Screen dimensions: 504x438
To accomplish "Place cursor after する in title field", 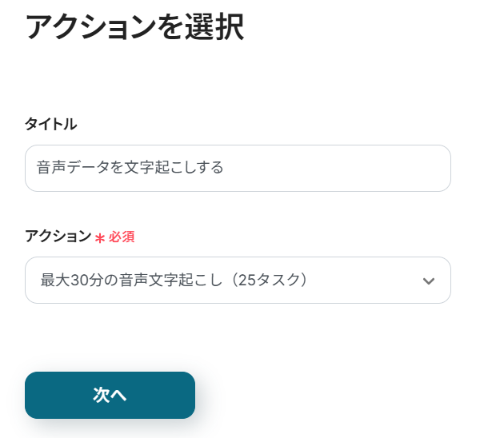I will [x=224, y=168].
